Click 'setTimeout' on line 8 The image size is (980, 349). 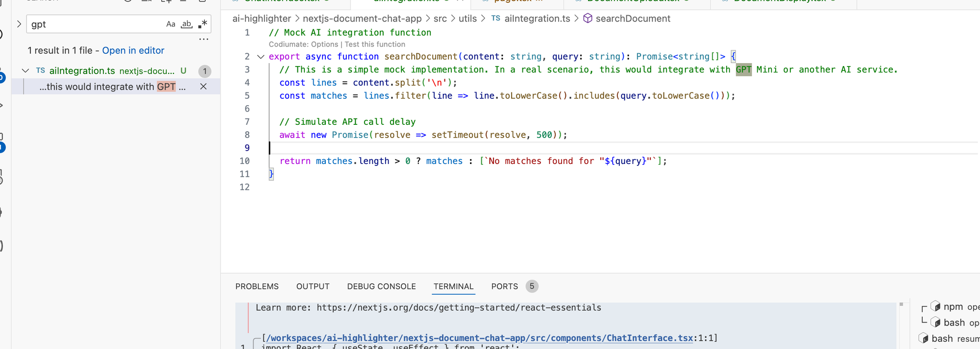point(458,135)
